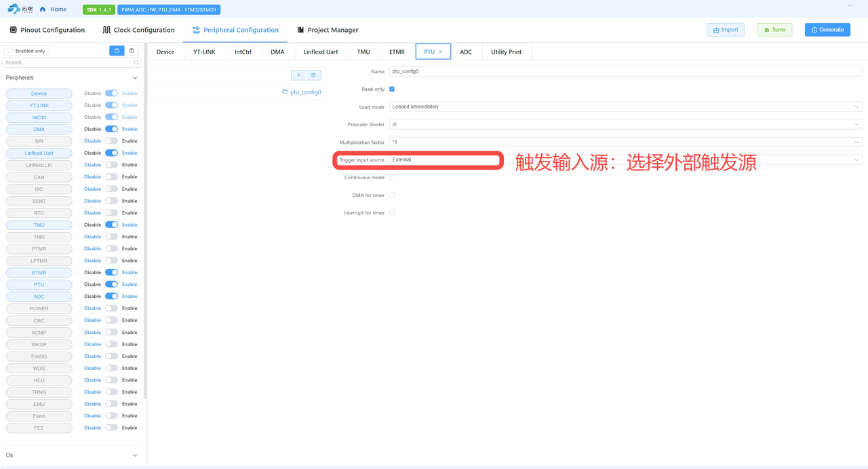Switch to the ETMR tab

pos(397,52)
